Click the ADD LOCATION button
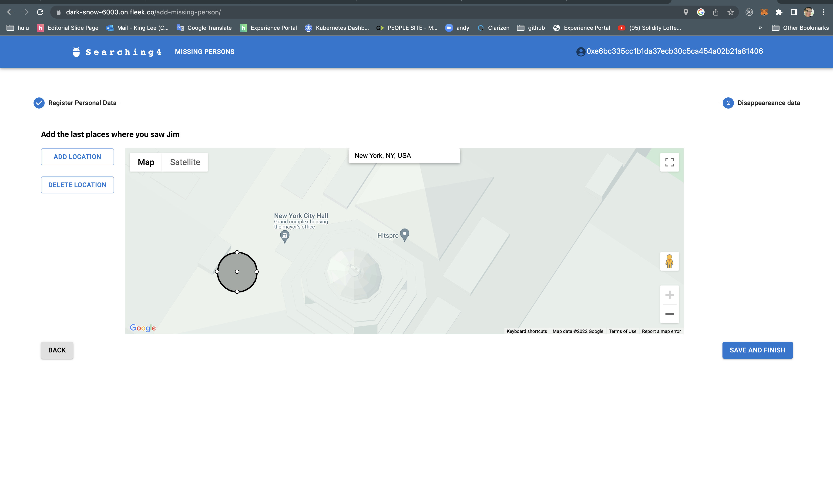The width and height of the screenshot is (833, 504). [x=77, y=157]
